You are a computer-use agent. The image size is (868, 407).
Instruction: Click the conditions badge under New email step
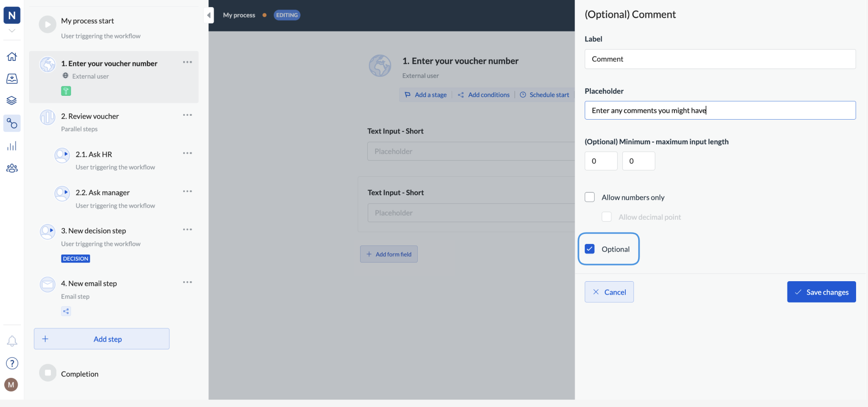tap(66, 311)
